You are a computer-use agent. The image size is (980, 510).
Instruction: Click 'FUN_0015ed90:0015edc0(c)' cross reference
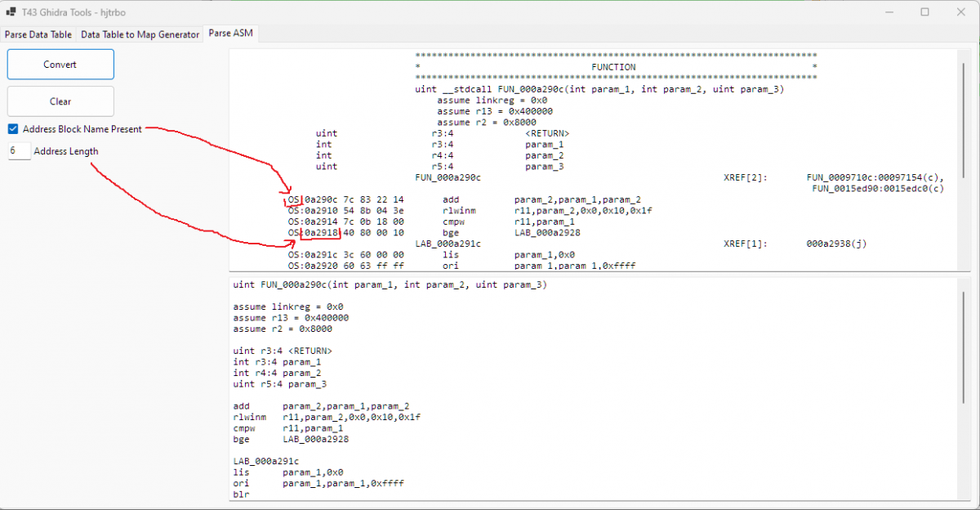(x=878, y=188)
